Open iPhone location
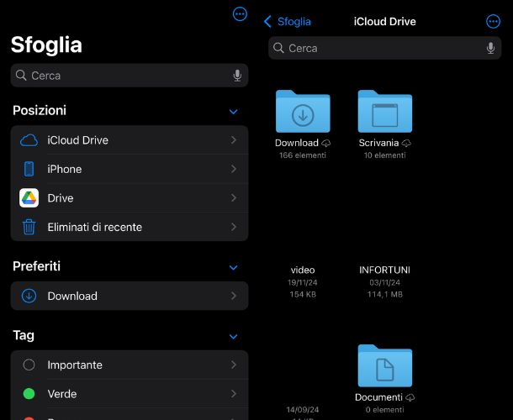Viewport: 513px width, 420px height. tap(130, 169)
